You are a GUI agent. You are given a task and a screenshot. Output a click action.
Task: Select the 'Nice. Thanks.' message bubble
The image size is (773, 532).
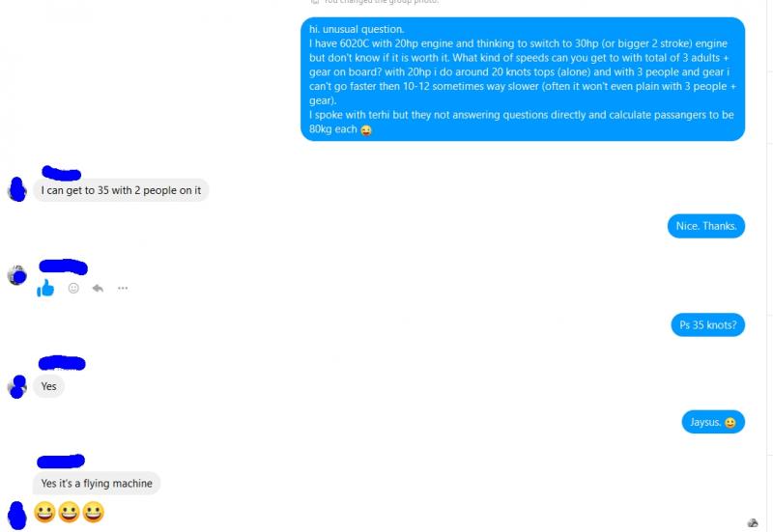[x=706, y=226]
